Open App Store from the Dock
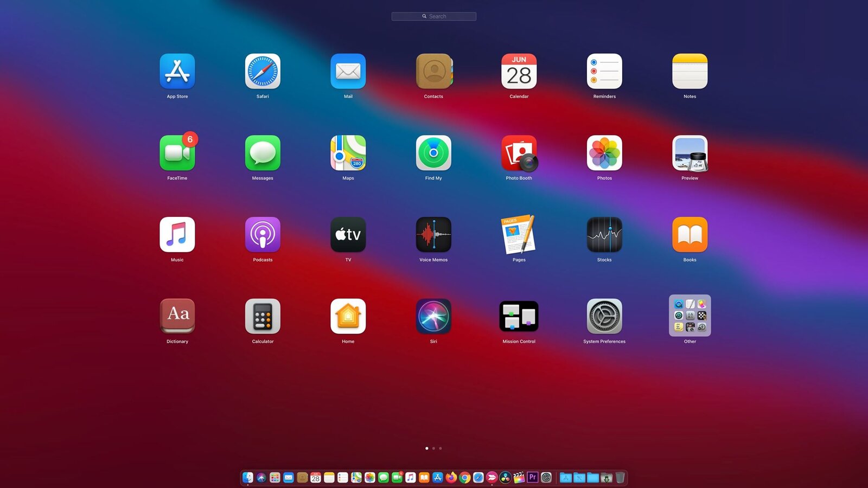The width and height of the screenshot is (868, 488). point(438,477)
